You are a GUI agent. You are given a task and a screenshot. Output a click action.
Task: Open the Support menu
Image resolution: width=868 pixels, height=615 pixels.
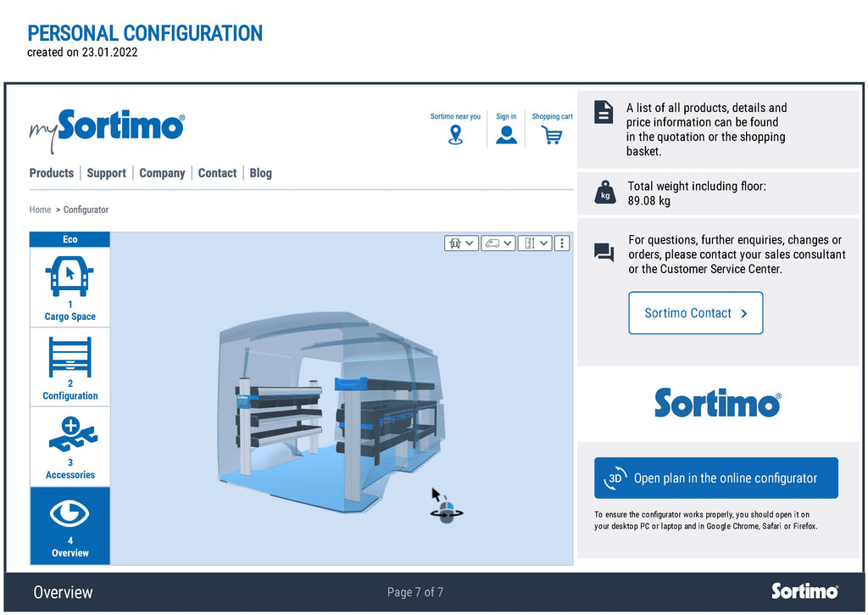[106, 173]
